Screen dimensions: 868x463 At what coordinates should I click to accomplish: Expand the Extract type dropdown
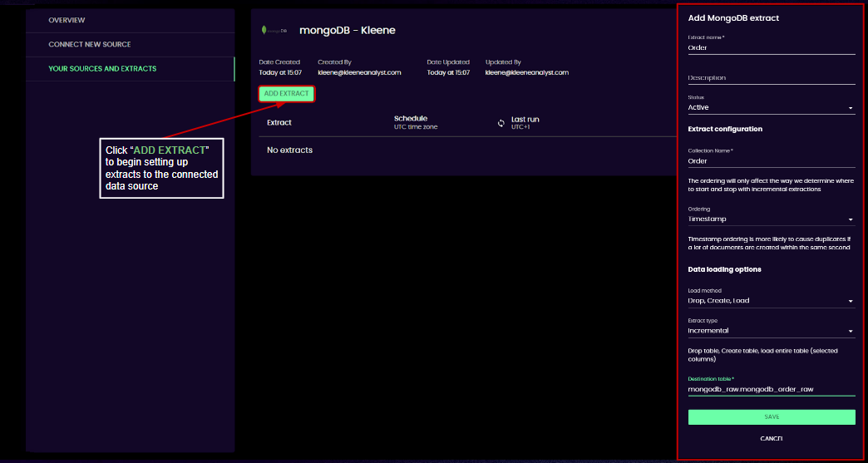tap(772, 331)
